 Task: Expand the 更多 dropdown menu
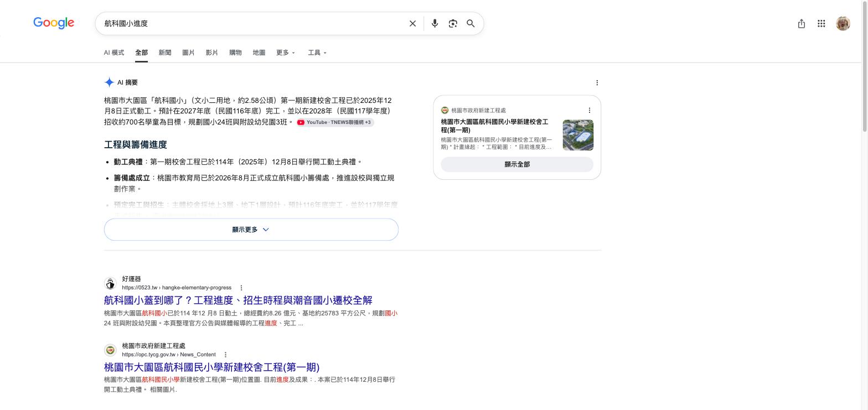click(286, 53)
